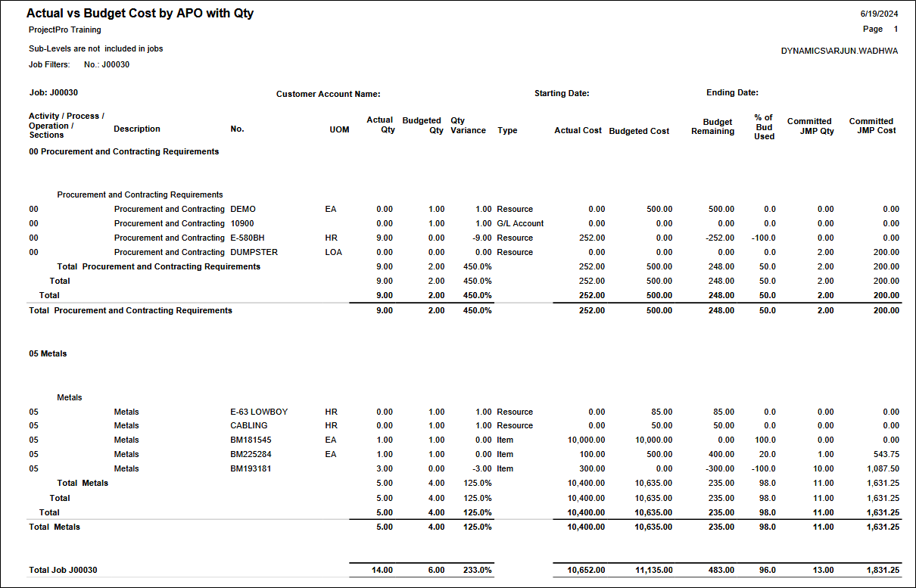Click item number BM225284
The width and height of the screenshot is (916, 588).
251,454
